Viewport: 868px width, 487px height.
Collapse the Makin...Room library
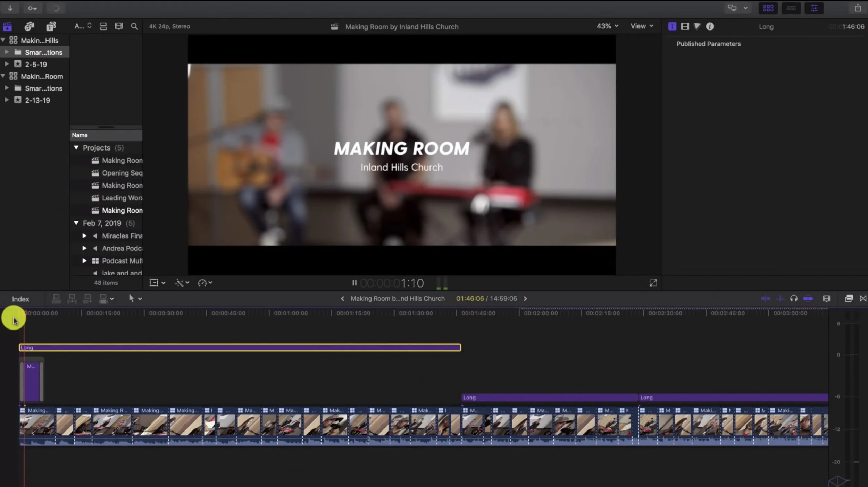(3, 76)
